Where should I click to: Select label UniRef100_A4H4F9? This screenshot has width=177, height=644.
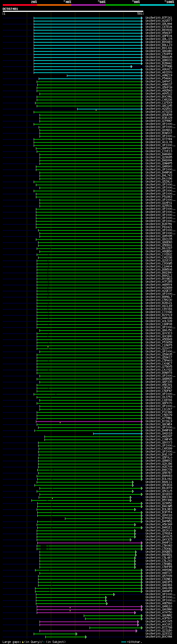159,591
